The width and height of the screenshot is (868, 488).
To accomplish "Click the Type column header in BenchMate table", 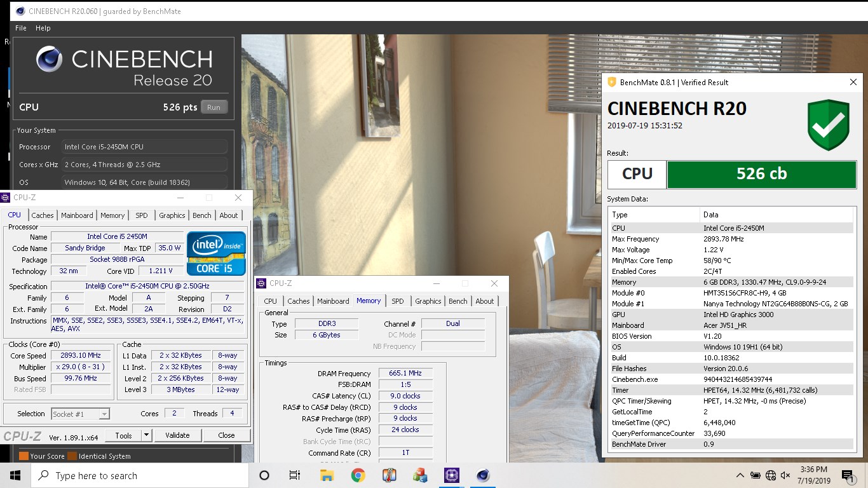I will pos(654,215).
